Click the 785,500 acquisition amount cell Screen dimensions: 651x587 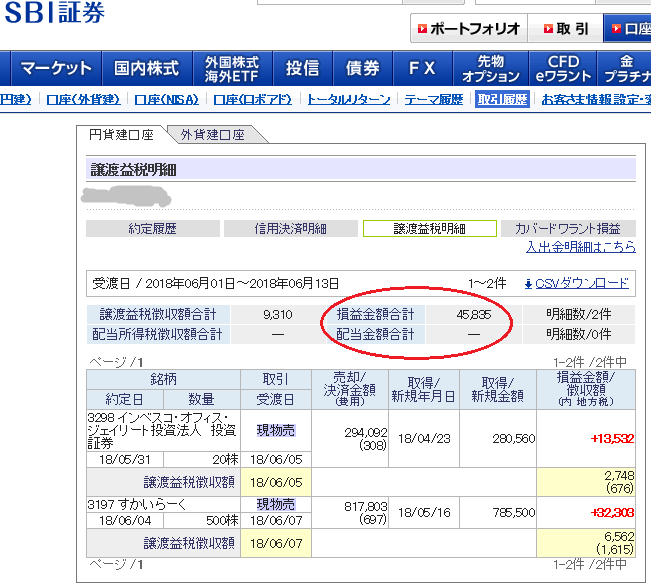(x=498, y=512)
